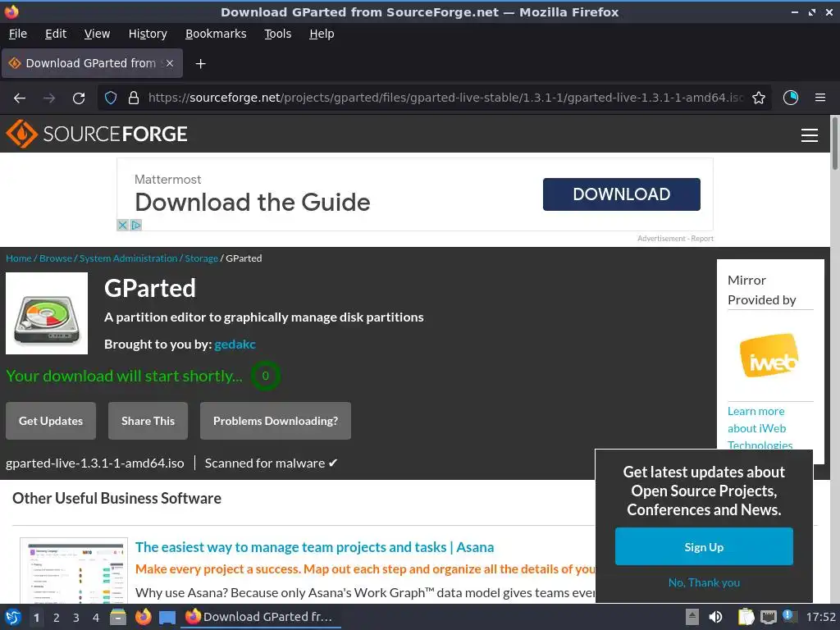Open Learn more about iWeb Technologies link

point(760,427)
